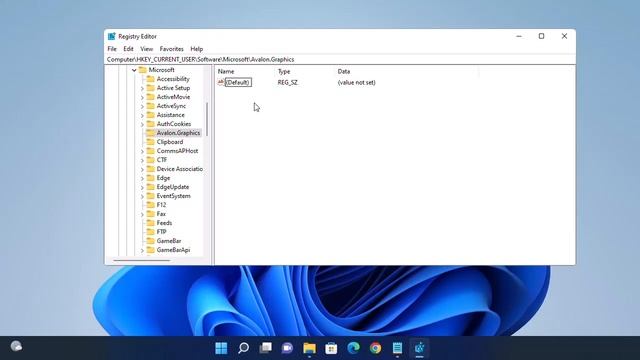Expand the EventSystem key
Image resolution: width=640 pixels, height=360 pixels.
(x=142, y=196)
